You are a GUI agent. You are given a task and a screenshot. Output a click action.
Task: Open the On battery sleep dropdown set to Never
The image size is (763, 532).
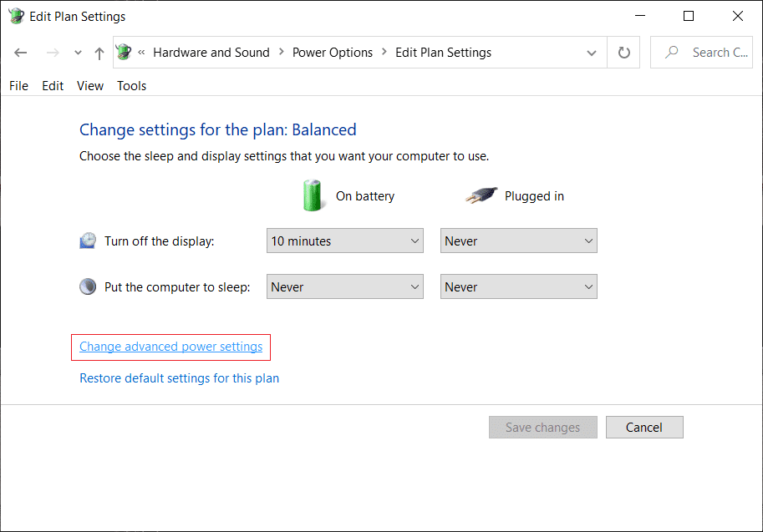pyautogui.click(x=344, y=286)
